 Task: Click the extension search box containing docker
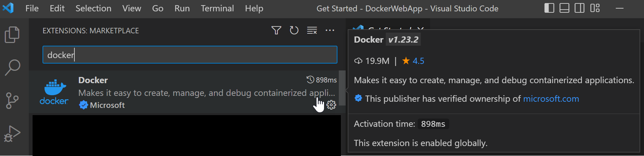(x=190, y=55)
